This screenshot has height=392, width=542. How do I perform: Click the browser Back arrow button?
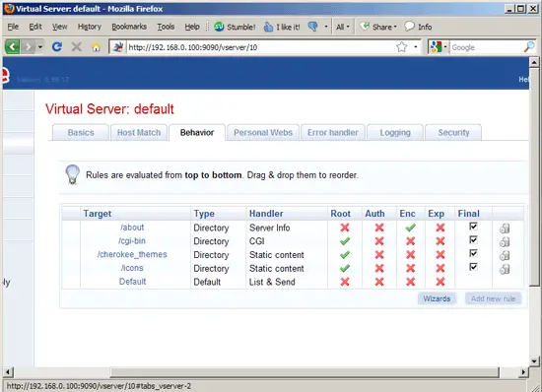pos(13,46)
